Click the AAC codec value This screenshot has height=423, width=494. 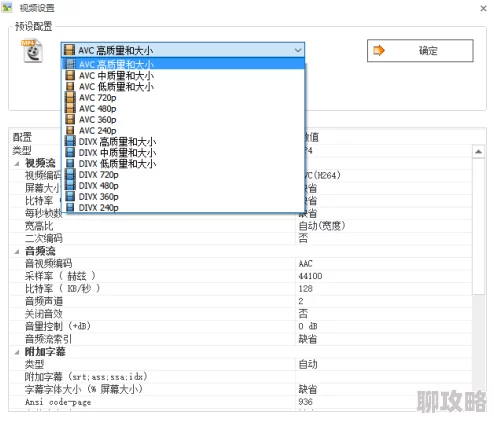click(x=305, y=264)
